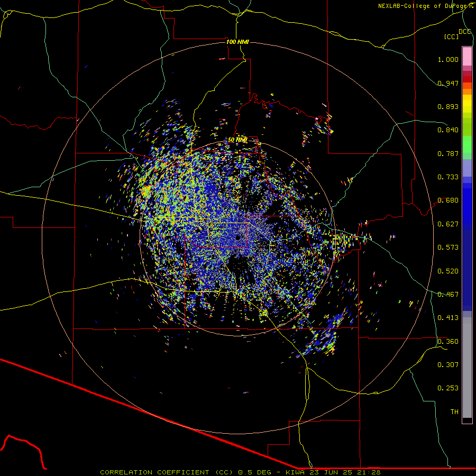This screenshot has height=476, width=476.
Task: Click the 0.520 scale value
Action: (448, 271)
